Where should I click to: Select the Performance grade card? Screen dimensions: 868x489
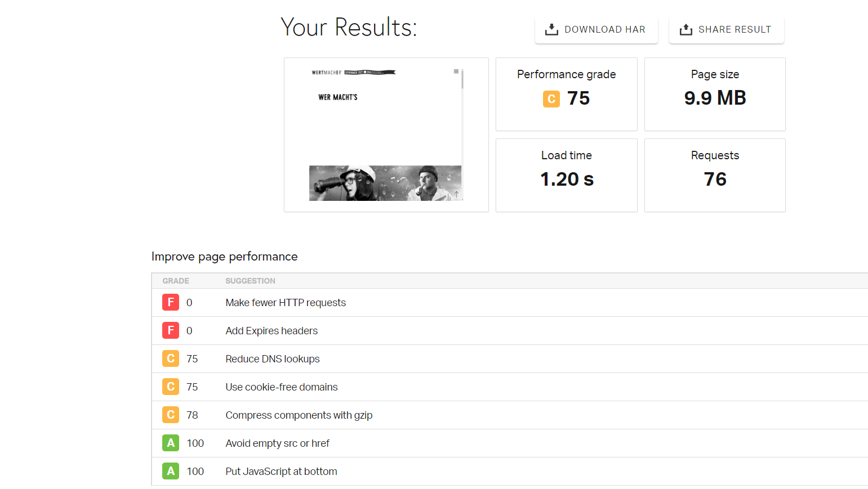tap(566, 94)
